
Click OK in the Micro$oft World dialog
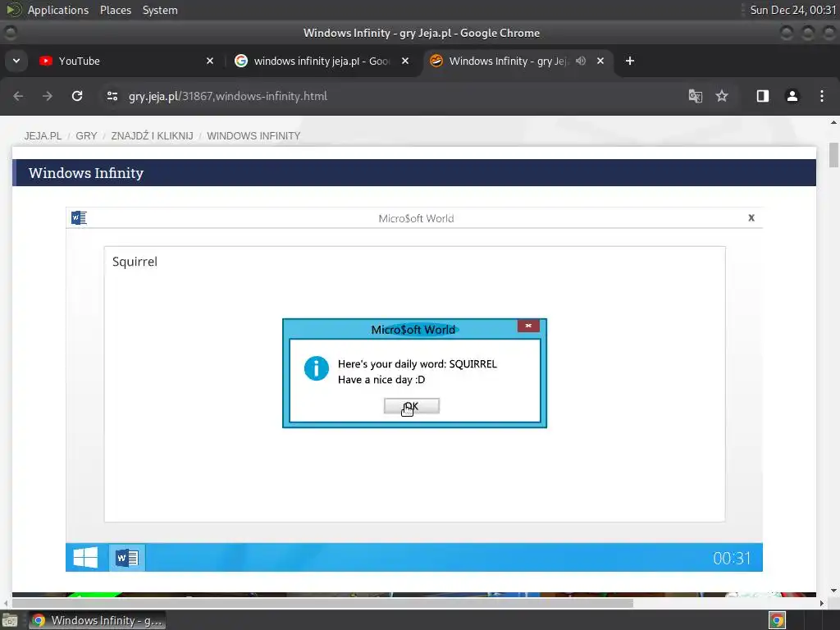pyautogui.click(x=412, y=406)
